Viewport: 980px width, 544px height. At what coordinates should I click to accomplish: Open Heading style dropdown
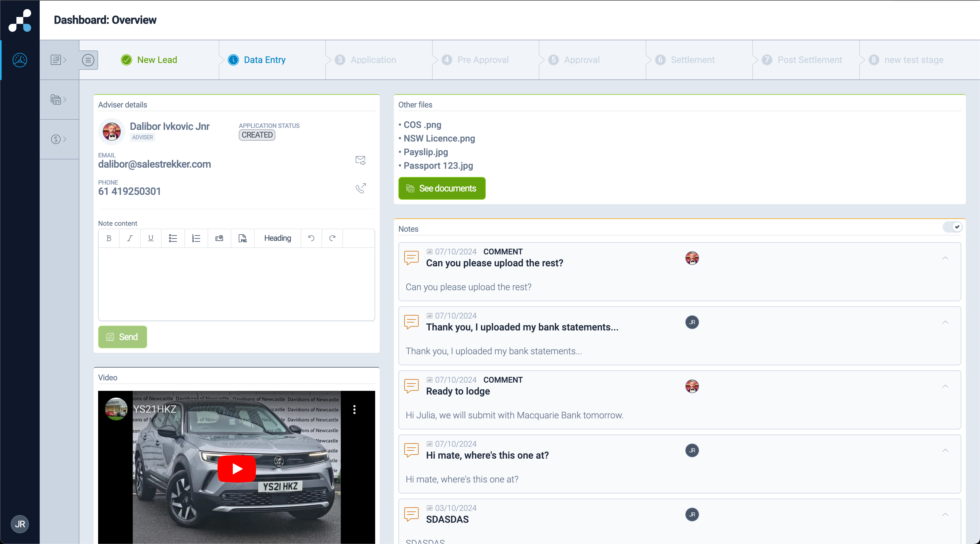tap(278, 238)
